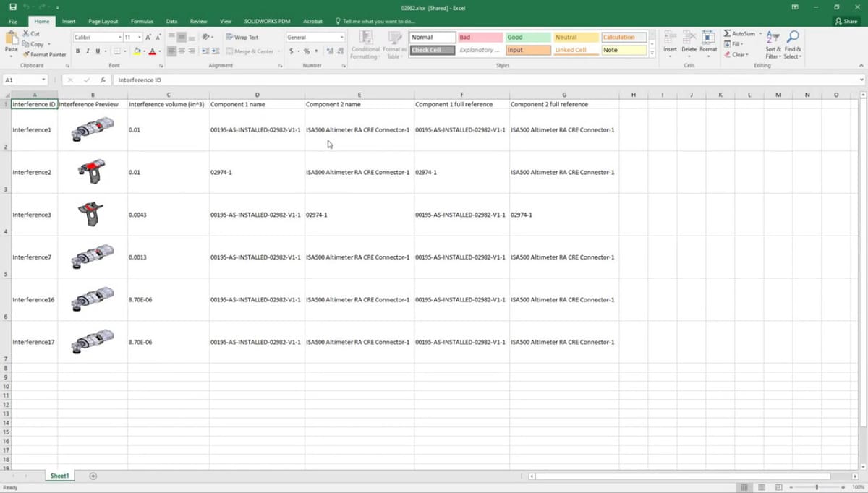Switch to the Formulas tab
Viewport: 868px width, 493px height.
click(x=142, y=22)
